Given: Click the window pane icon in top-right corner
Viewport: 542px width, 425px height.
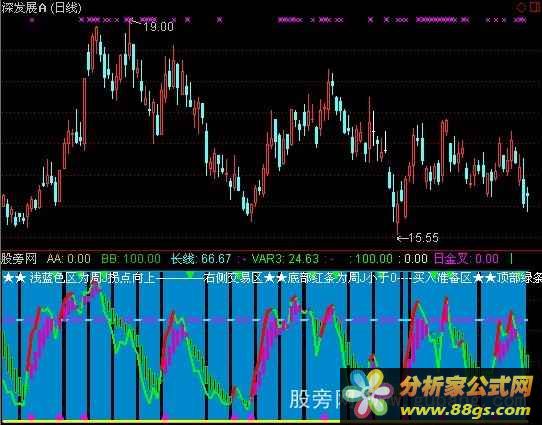Looking at the screenshot, I should click(x=536, y=7).
